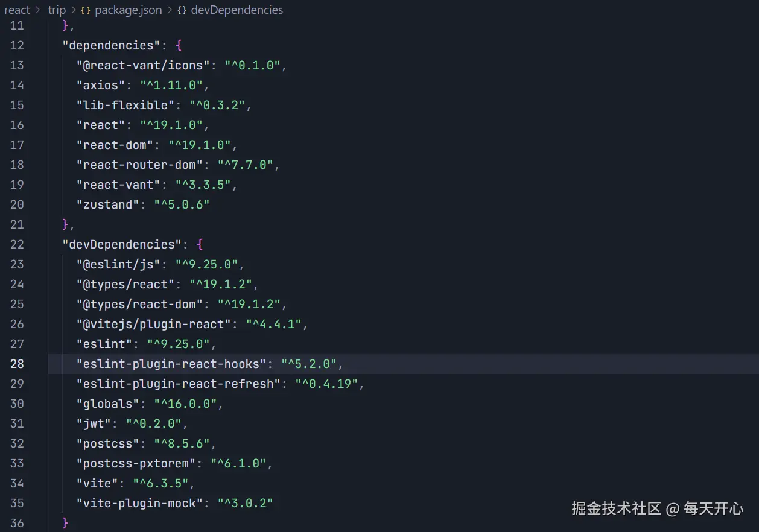
Task: Click the "^6.3.5" version value
Action: 161,483
